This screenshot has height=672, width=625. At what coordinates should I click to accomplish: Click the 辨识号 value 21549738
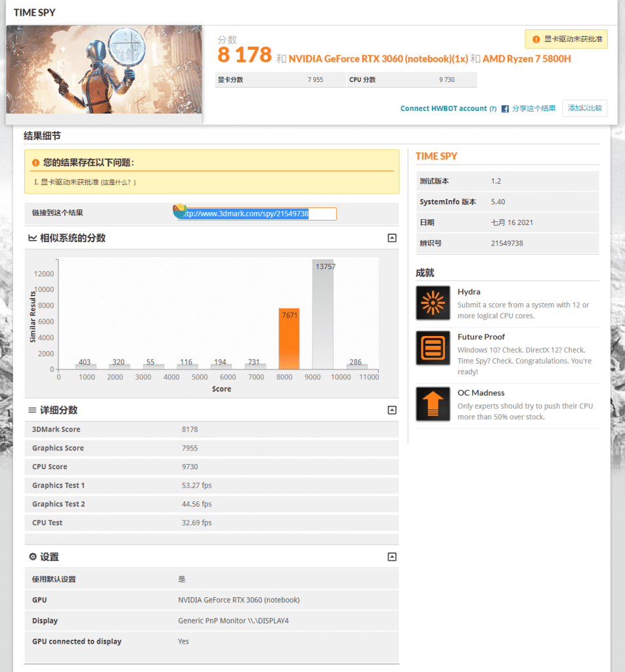click(507, 243)
